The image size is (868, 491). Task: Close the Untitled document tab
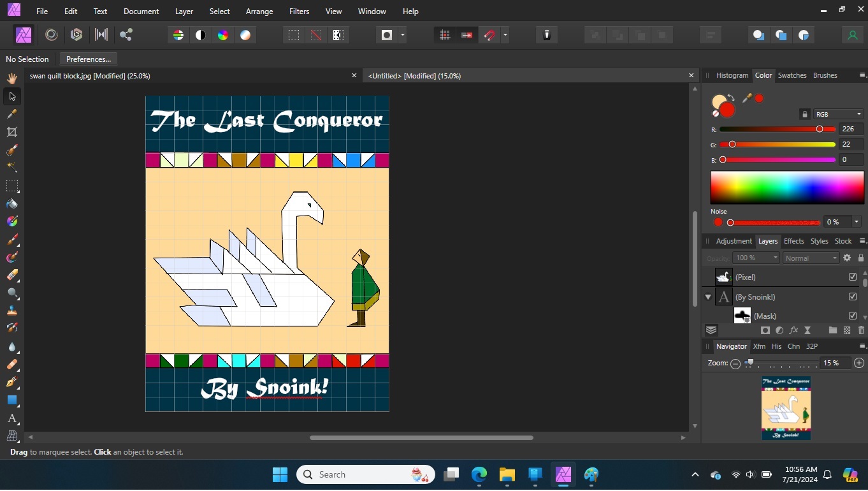click(x=691, y=75)
